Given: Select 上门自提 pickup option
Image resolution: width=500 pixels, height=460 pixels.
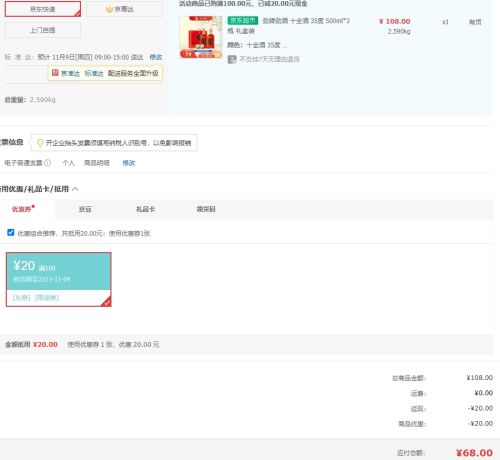Looking at the screenshot, I should click(x=43, y=30).
